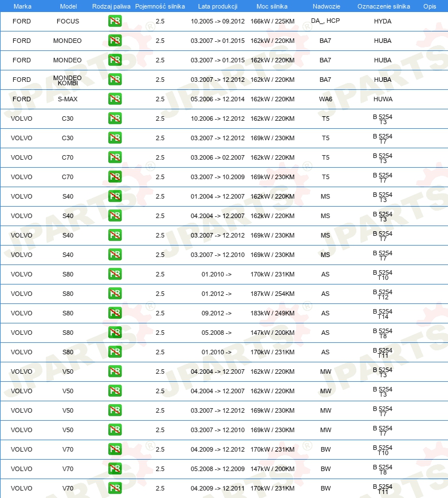Select the S-MAX model cell

tap(68, 99)
